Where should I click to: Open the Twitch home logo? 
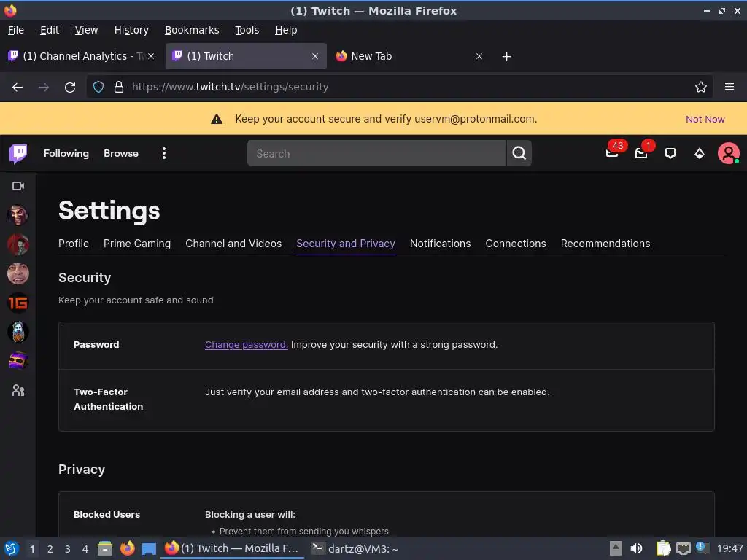18,153
